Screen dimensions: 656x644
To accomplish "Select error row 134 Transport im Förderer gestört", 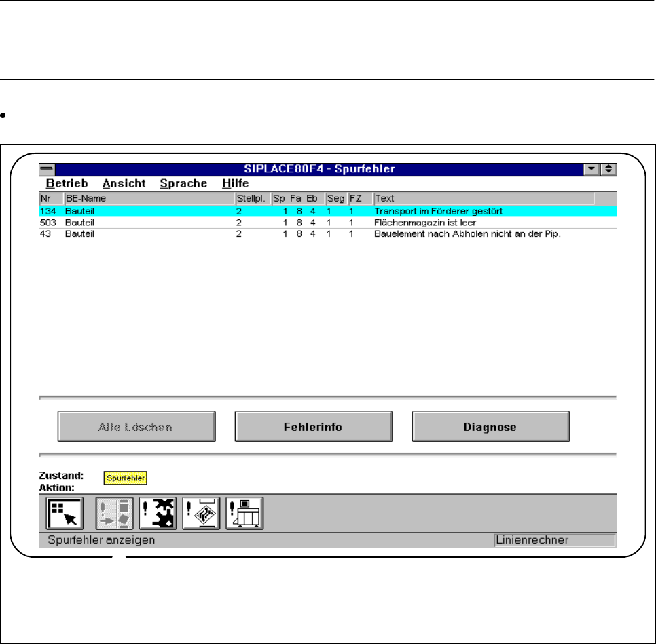I will coord(327,211).
